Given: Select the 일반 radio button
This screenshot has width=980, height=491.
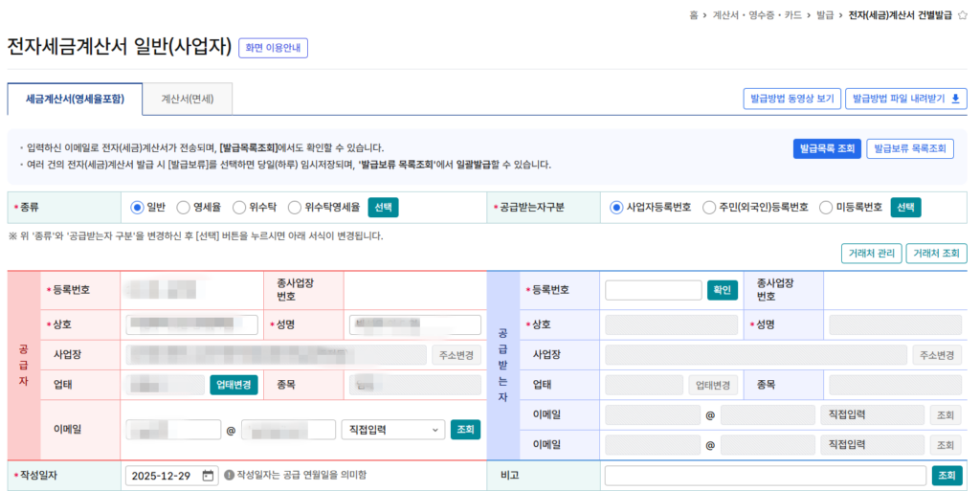Looking at the screenshot, I should point(137,208).
